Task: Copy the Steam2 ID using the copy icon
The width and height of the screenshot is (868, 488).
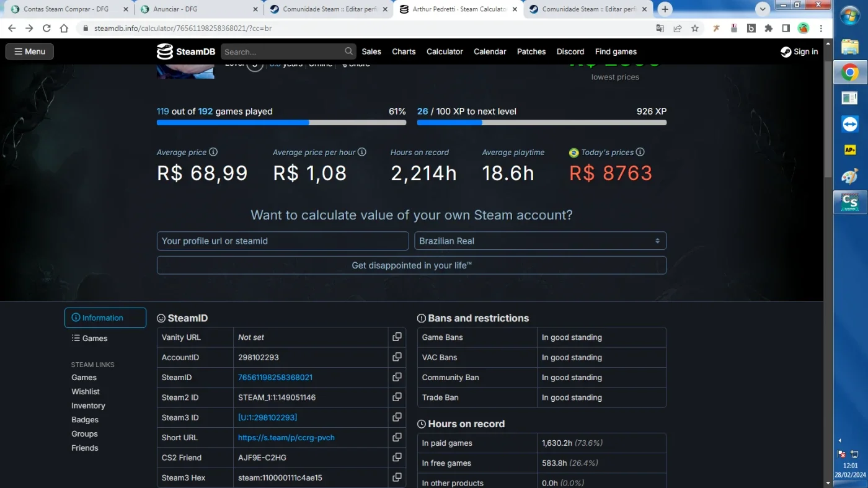Action: point(397,397)
